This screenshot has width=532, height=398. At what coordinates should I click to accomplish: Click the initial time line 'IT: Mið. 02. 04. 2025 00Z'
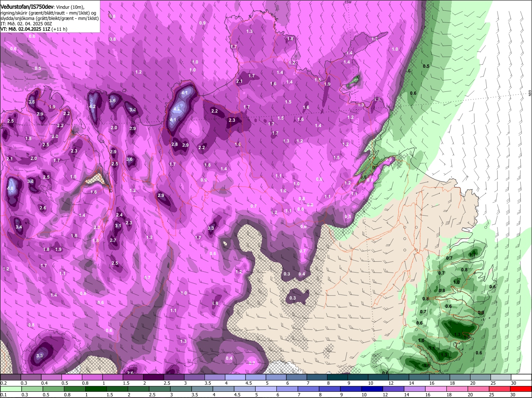(26, 24)
